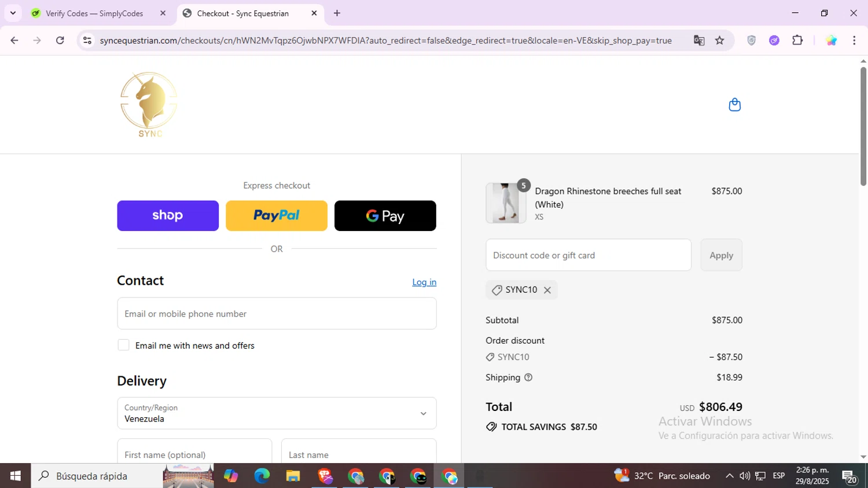Click the colorful profile avatar icon

[x=831, y=41]
